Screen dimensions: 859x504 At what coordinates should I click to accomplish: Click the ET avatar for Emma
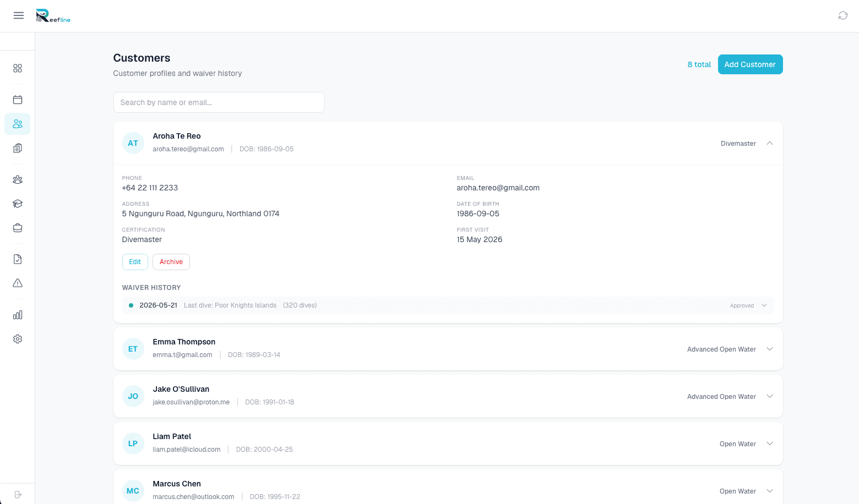point(133,349)
